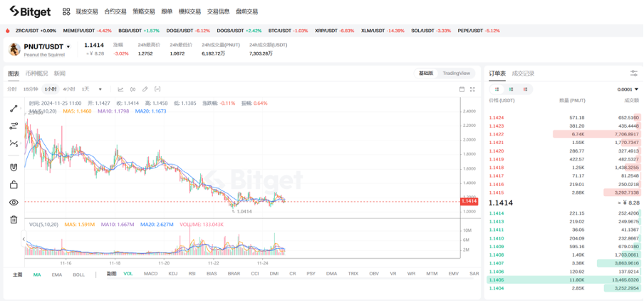Click the PNUT squirrel coin avatar
This screenshot has width=644, height=301.
14,49
